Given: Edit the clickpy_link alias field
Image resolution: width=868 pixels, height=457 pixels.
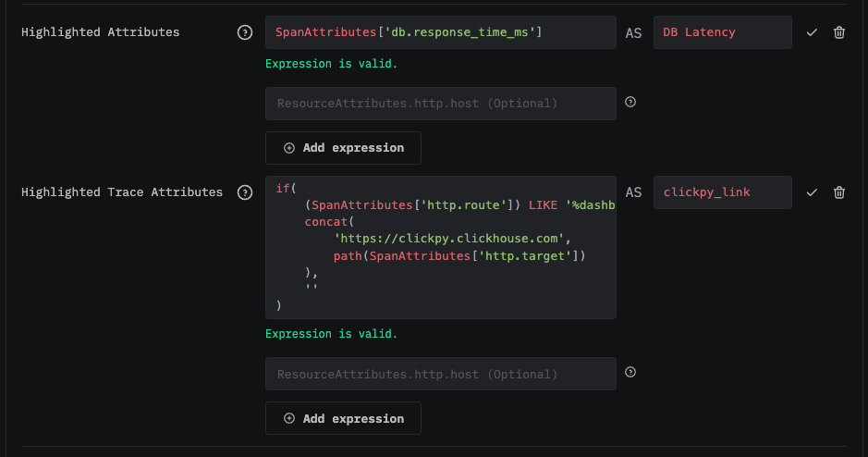Looking at the screenshot, I should (x=722, y=192).
